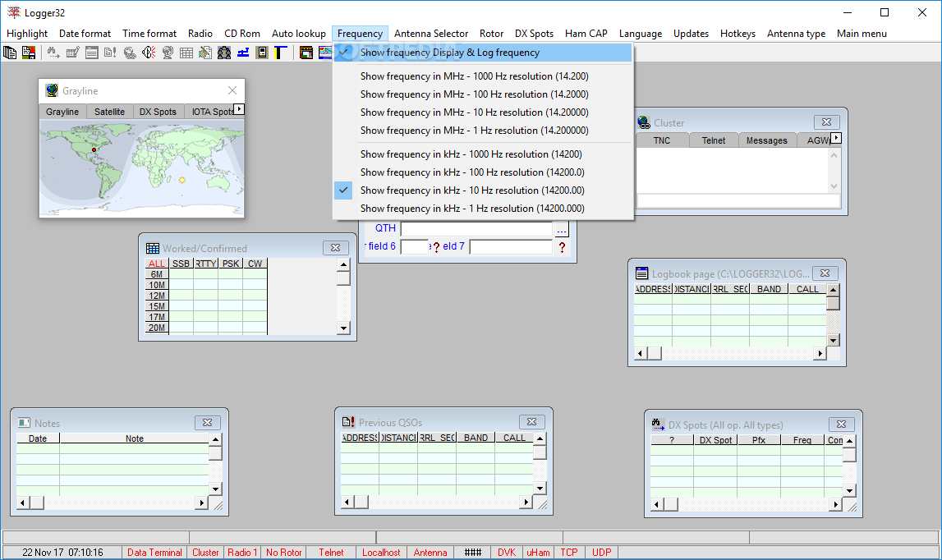The width and height of the screenshot is (942, 560).
Task: Click the Cluster window title icon
Action: tap(644, 122)
